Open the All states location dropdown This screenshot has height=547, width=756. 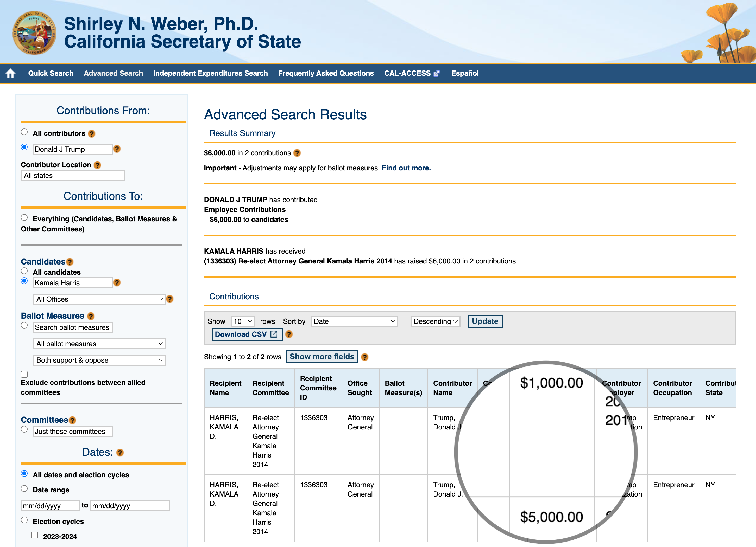73,176
